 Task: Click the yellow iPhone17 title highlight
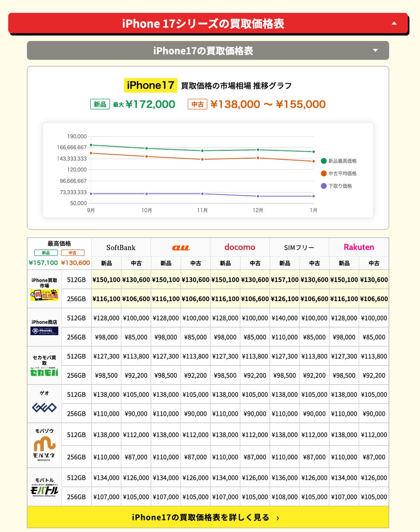click(x=151, y=85)
